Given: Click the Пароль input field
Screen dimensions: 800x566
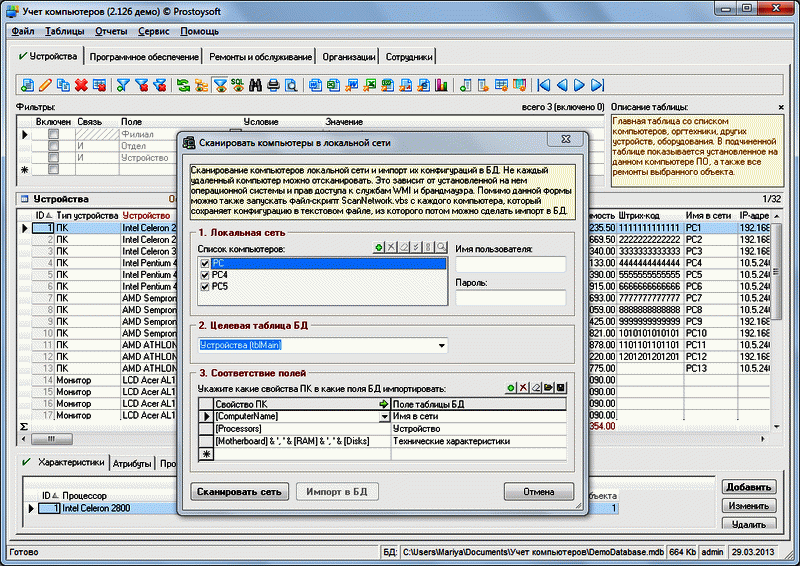Looking at the screenshot, I should [510, 298].
